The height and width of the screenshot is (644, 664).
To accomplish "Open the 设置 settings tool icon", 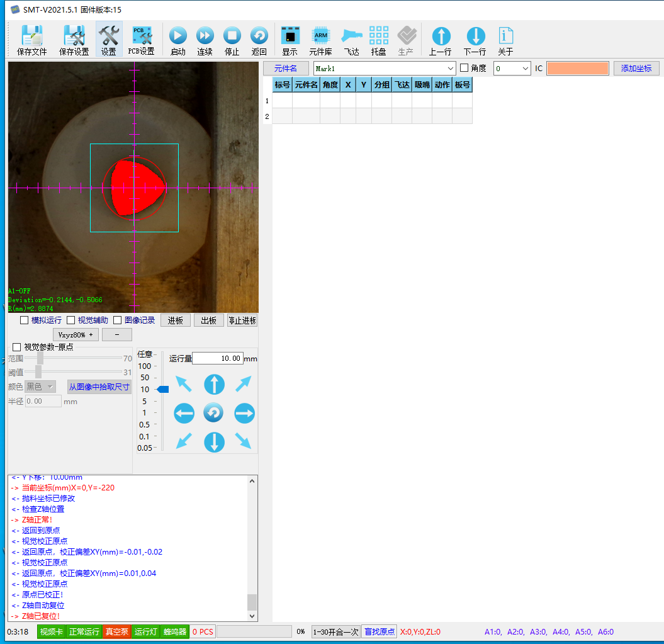I will (x=109, y=40).
